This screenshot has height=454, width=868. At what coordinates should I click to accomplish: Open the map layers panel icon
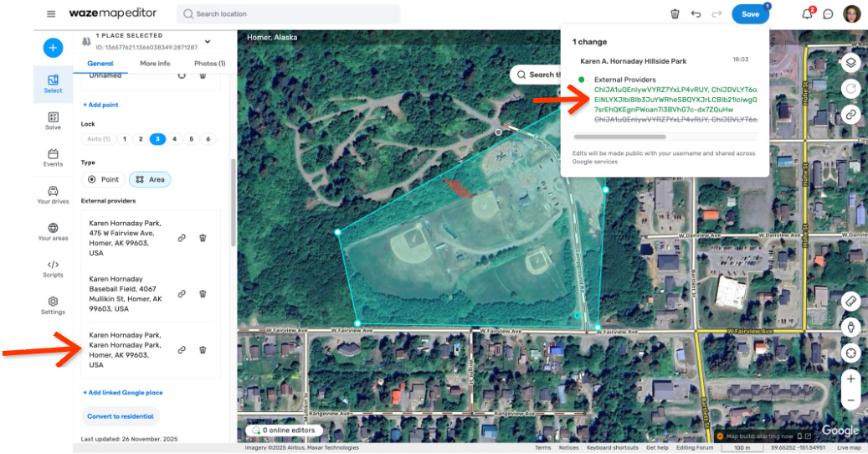[850, 63]
